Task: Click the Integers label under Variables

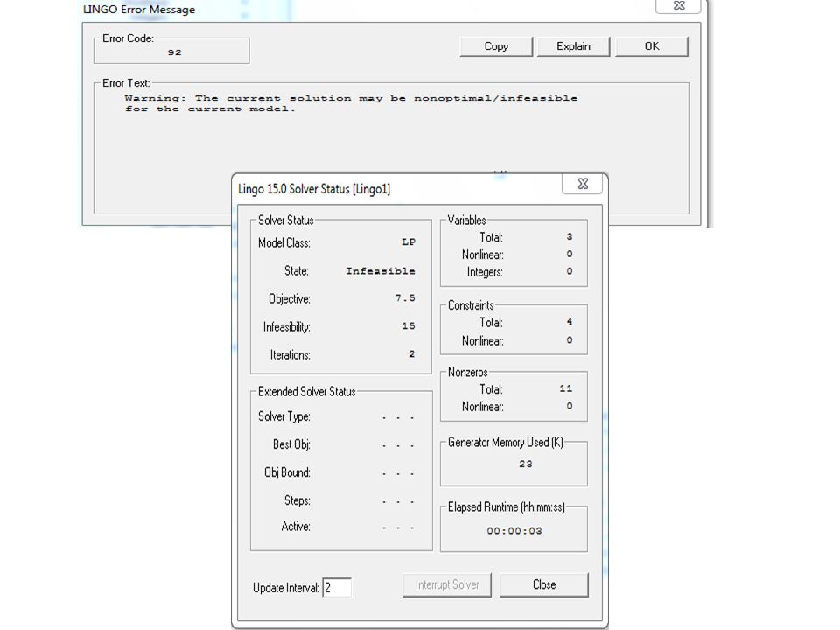Action: coord(485,272)
